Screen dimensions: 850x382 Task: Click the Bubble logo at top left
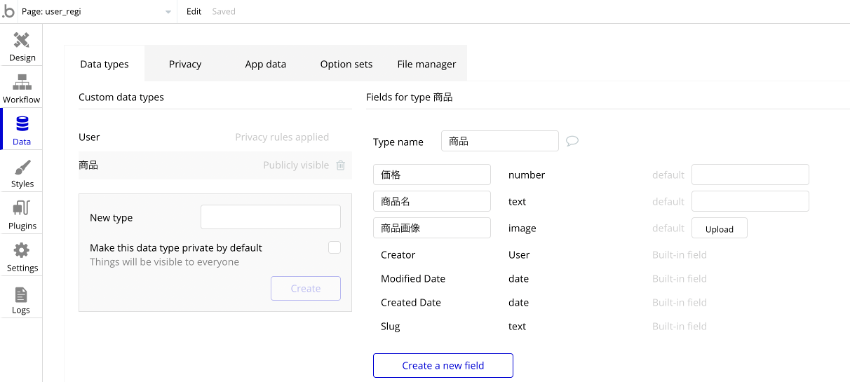(x=8, y=11)
